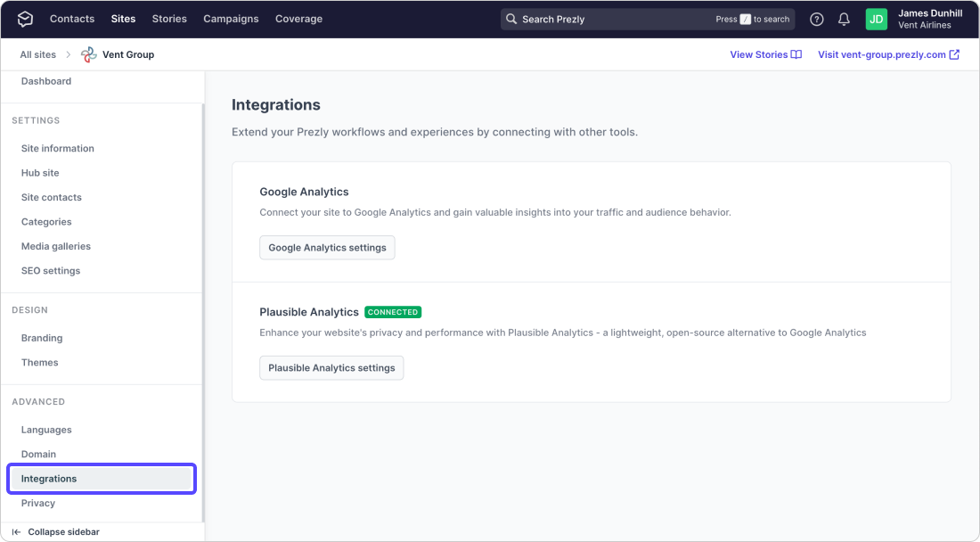Collapse the sidebar

(64, 532)
